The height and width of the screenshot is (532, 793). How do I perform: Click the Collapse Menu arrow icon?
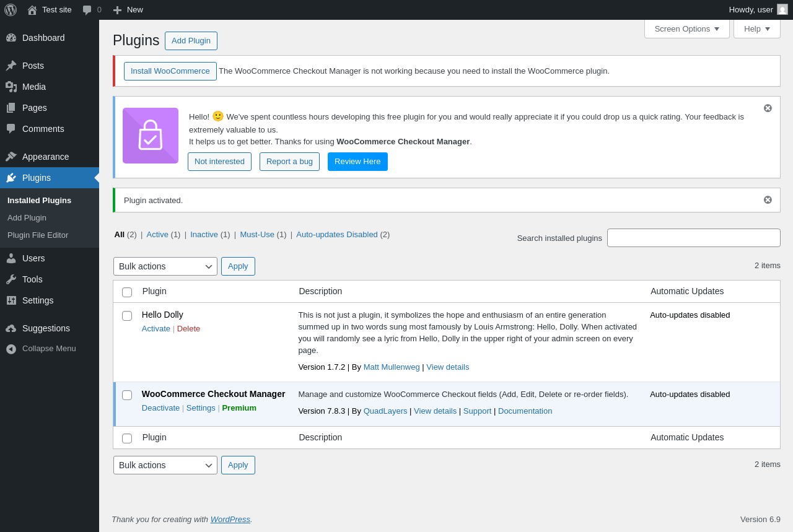click(x=11, y=349)
